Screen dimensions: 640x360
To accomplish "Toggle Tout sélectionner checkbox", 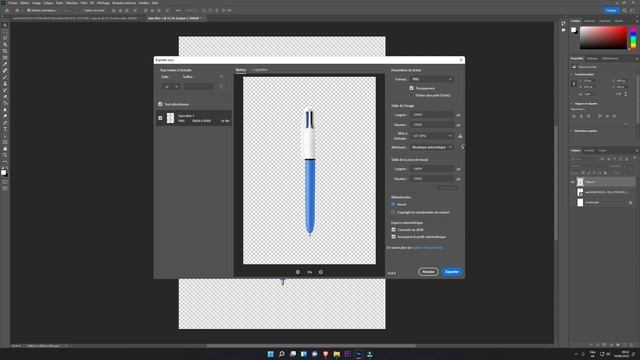I will pos(160,104).
